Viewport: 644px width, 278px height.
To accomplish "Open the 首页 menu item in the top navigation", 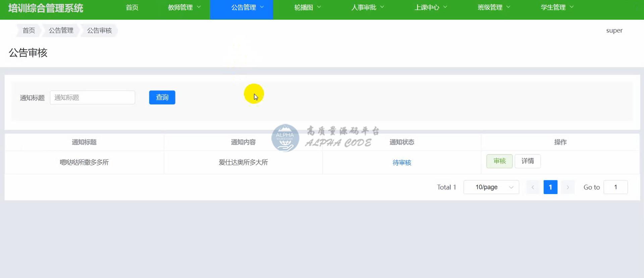I will click(x=132, y=7).
